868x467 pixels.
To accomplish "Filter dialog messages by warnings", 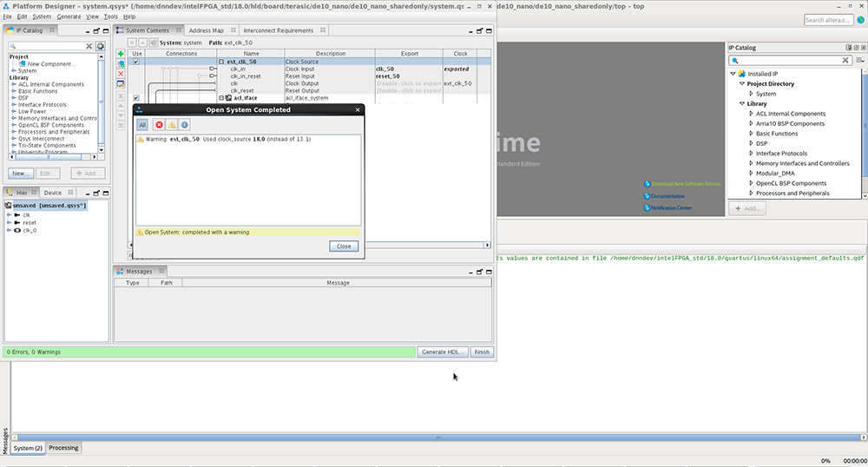I will 172,125.
